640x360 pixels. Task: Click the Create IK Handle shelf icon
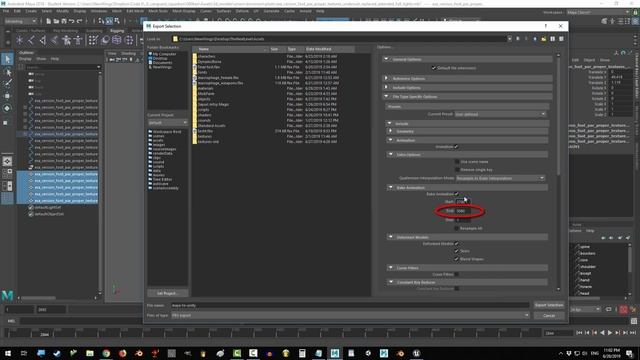pos(42,40)
